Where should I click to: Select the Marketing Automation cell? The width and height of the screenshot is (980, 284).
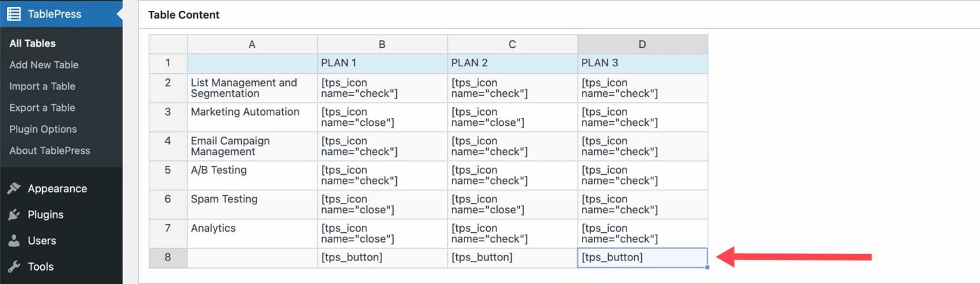point(252,117)
